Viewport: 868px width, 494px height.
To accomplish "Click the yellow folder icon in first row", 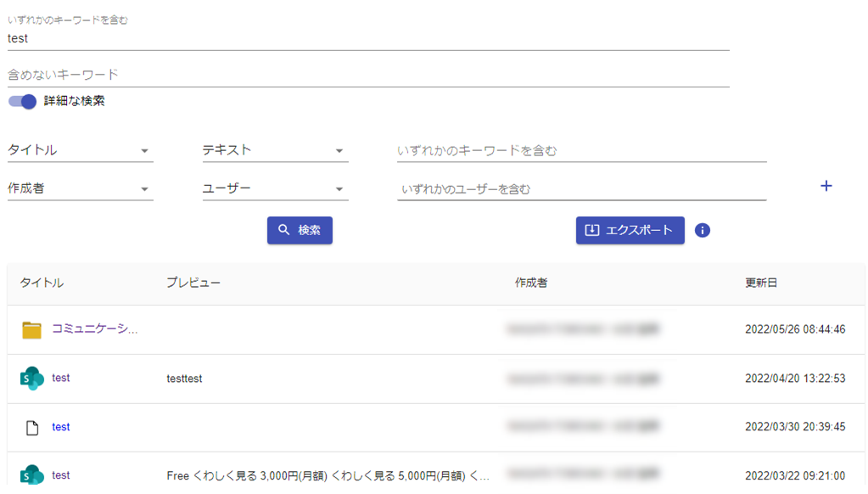I will [31, 330].
